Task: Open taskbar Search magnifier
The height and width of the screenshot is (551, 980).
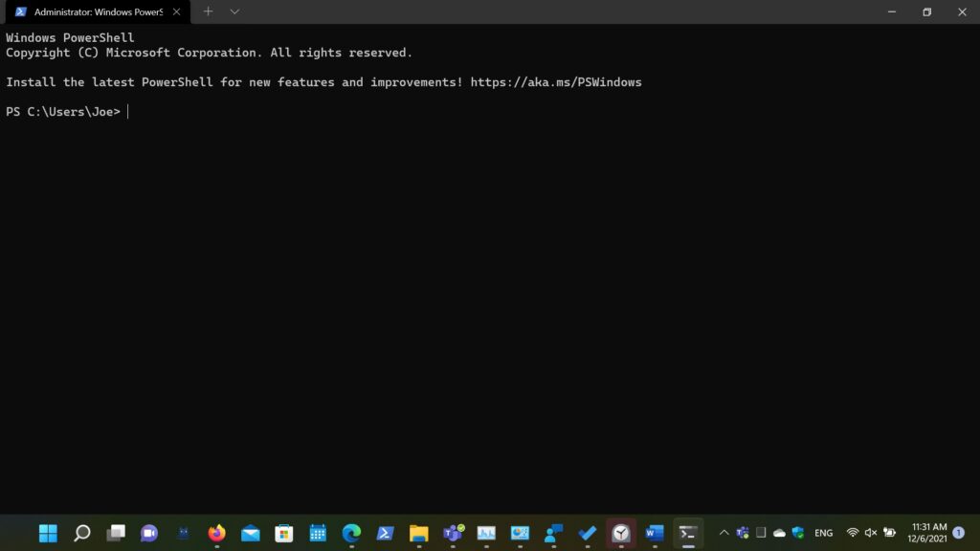Action: tap(82, 533)
